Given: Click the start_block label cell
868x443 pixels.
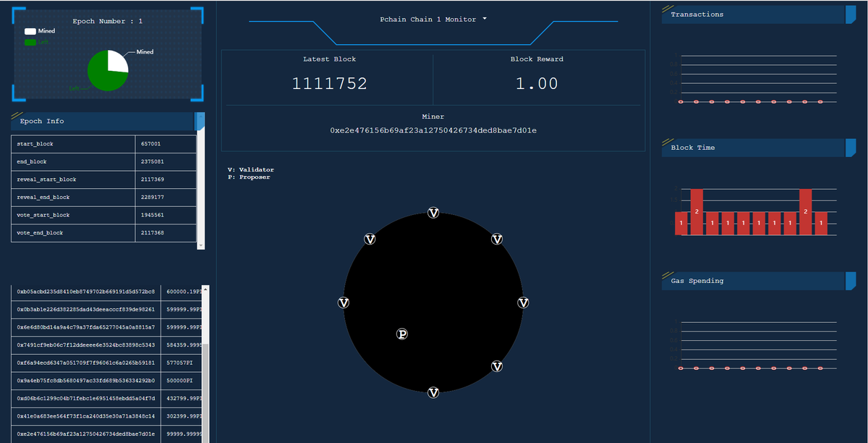Looking at the screenshot, I should [x=73, y=144].
